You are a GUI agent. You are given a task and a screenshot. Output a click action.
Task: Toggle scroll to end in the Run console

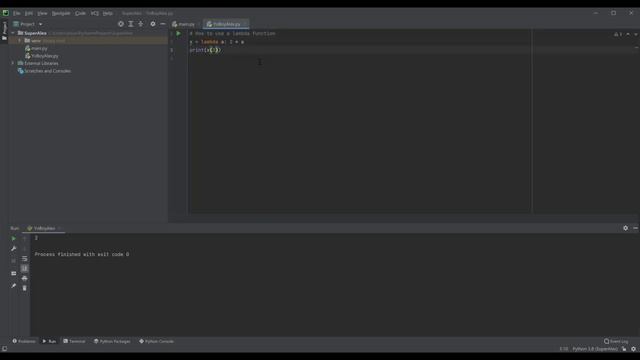(x=24, y=269)
